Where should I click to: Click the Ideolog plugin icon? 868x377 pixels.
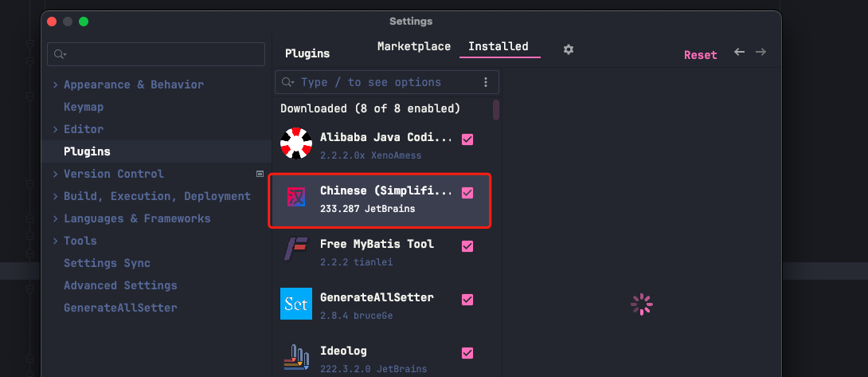click(x=296, y=357)
